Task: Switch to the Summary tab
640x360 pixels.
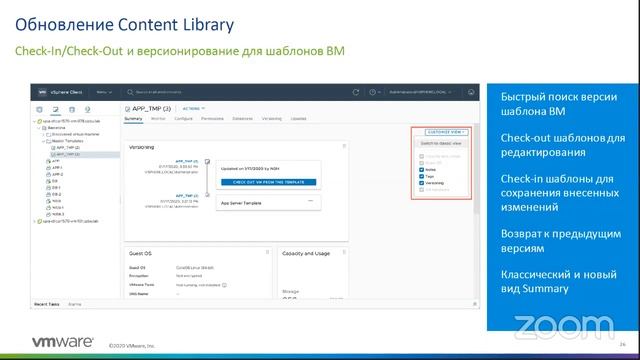Action: pyautogui.click(x=133, y=119)
